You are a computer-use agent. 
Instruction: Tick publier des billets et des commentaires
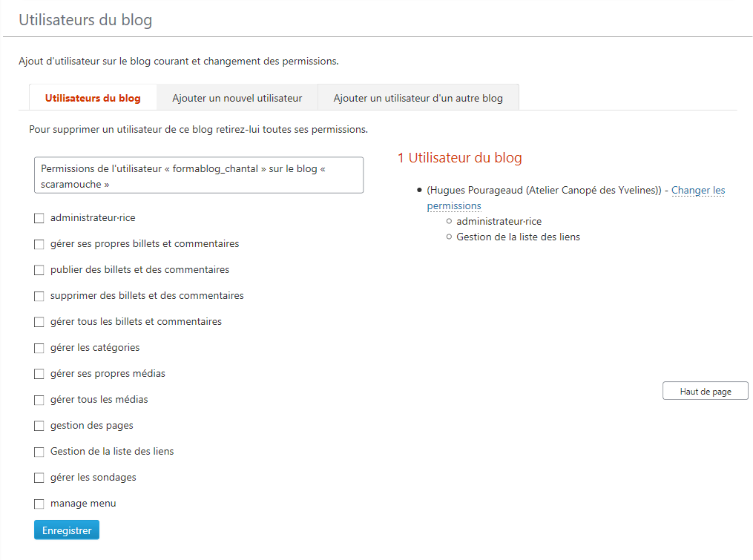(x=39, y=270)
